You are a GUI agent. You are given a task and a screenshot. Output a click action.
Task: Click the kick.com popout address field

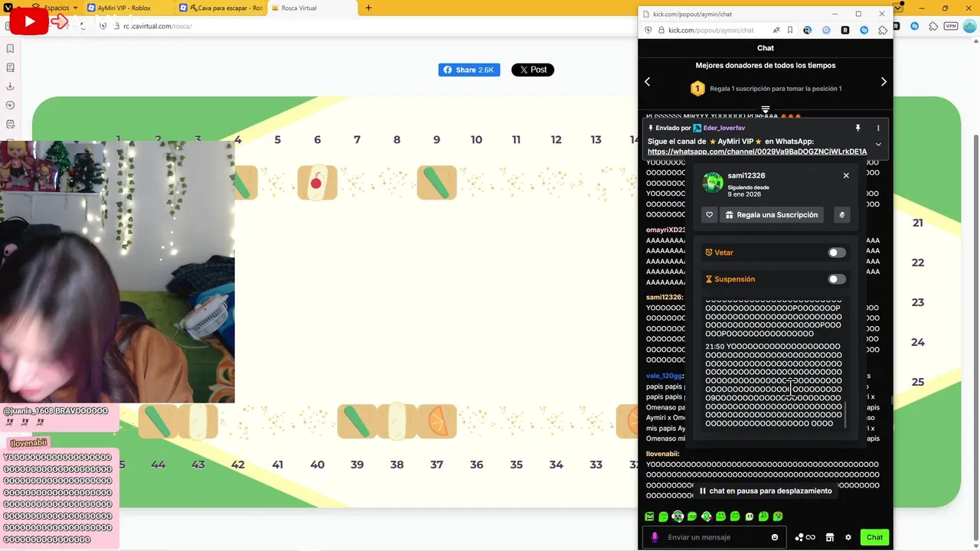(x=710, y=31)
